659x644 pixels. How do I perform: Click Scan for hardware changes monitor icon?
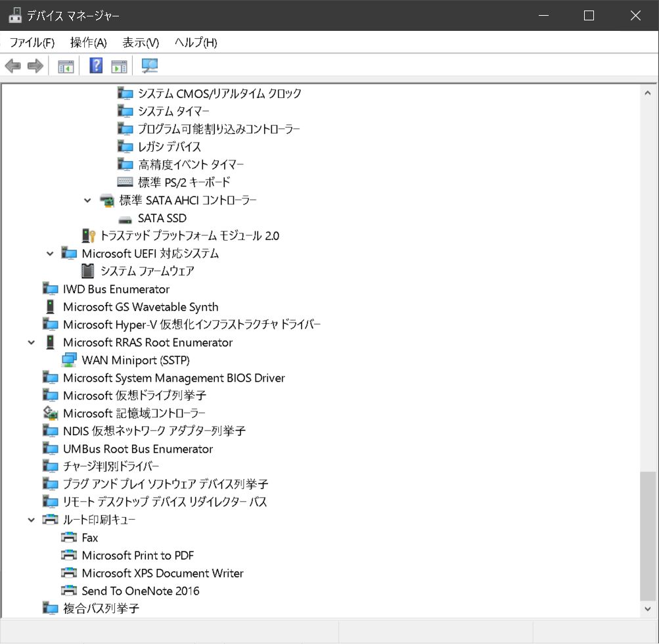(150, 66)
